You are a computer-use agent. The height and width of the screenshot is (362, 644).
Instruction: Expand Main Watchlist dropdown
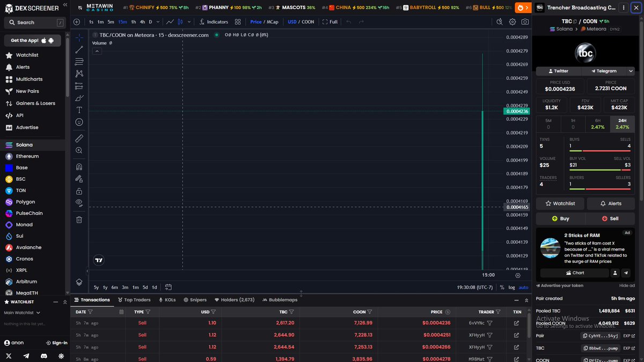21,313
